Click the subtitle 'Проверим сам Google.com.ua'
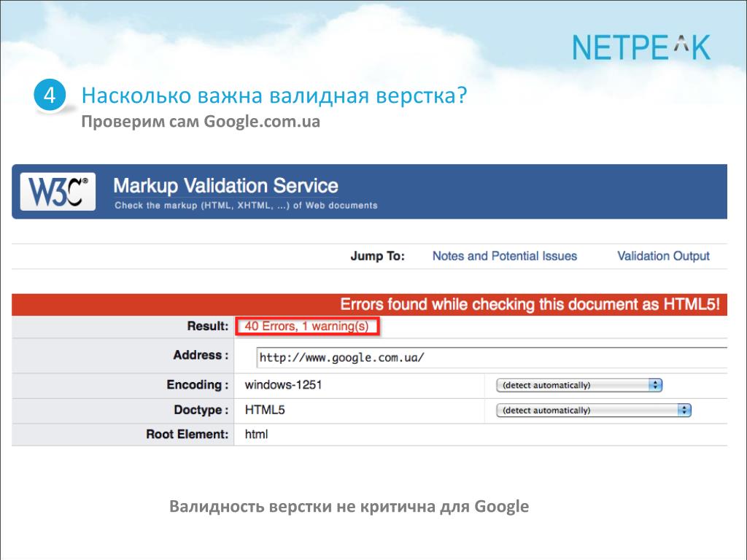 coord(201,122)
